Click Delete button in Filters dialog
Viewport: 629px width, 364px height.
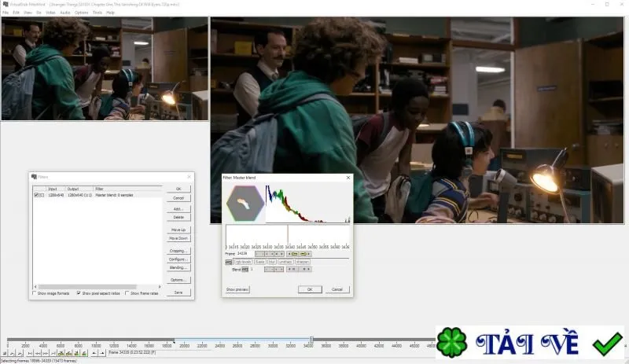178,217
